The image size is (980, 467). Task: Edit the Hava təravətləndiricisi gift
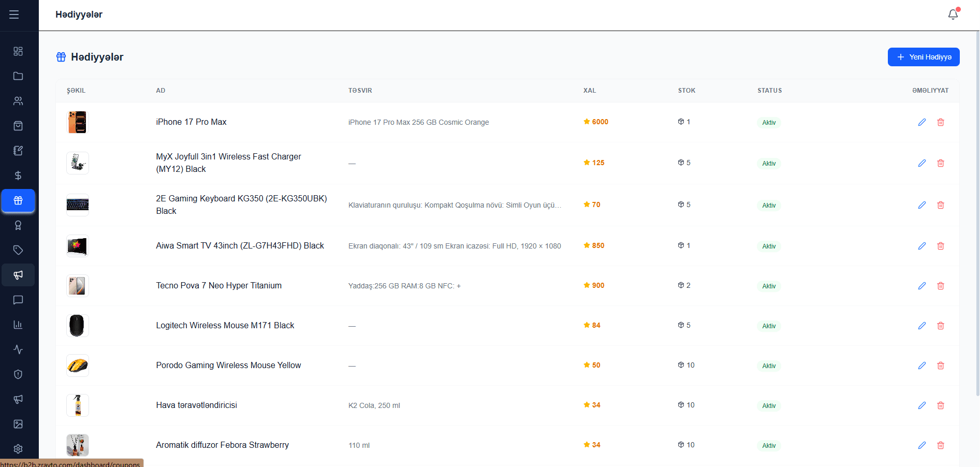[x=922, y=405]
